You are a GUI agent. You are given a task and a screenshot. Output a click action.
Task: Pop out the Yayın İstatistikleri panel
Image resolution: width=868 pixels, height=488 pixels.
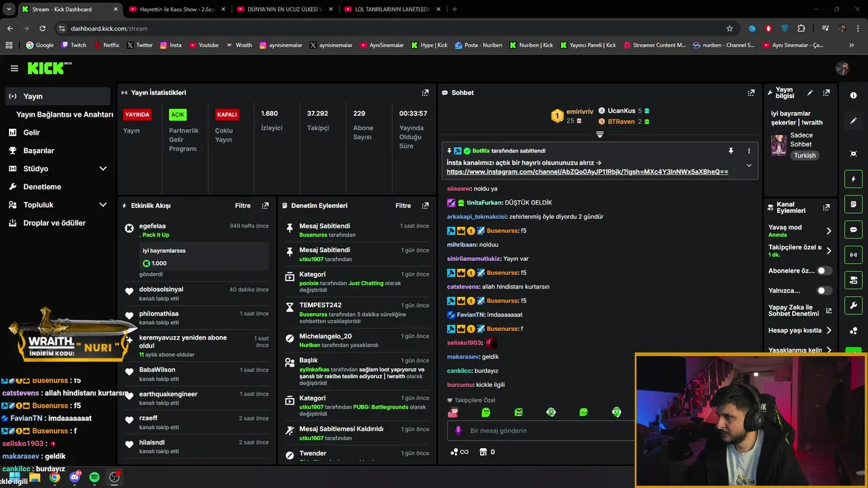(425, 93)
